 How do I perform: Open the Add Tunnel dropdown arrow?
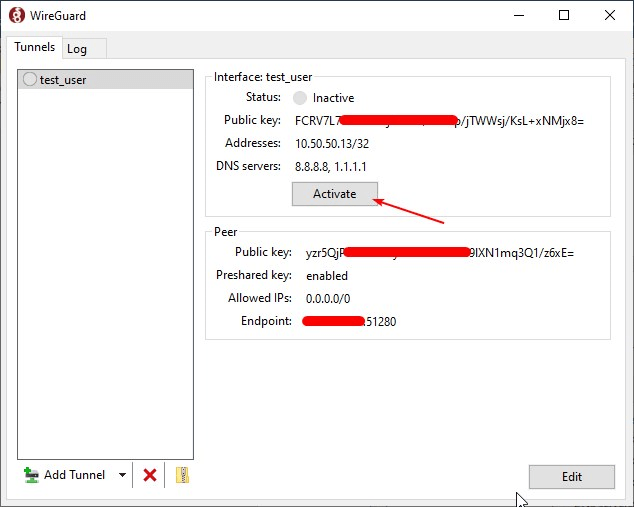(x=122, y=475)
